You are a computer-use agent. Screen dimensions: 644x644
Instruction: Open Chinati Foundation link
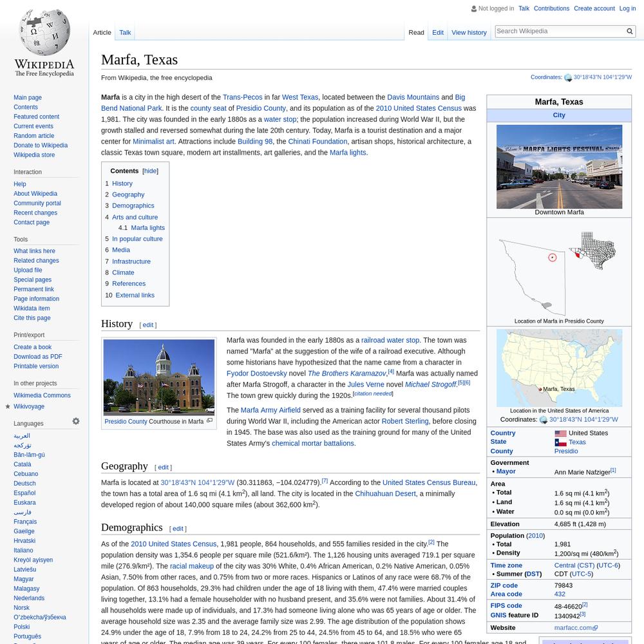(317, 142)
